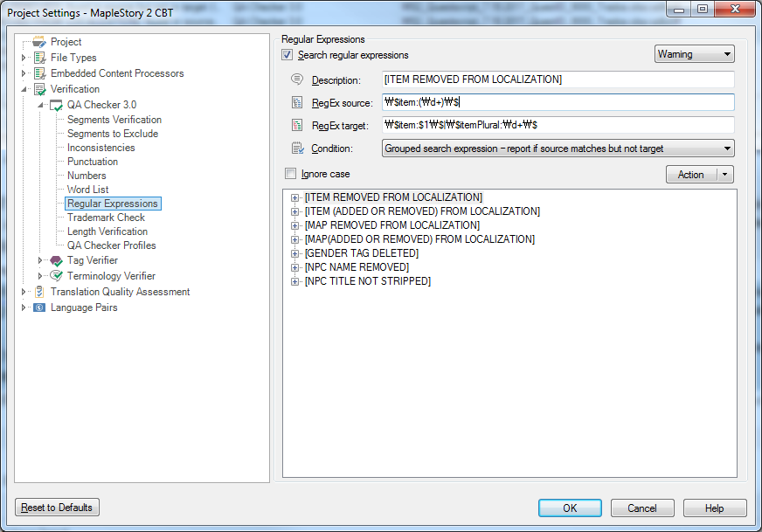
Task: Select Segments Verification in tree
Action: 114,120
